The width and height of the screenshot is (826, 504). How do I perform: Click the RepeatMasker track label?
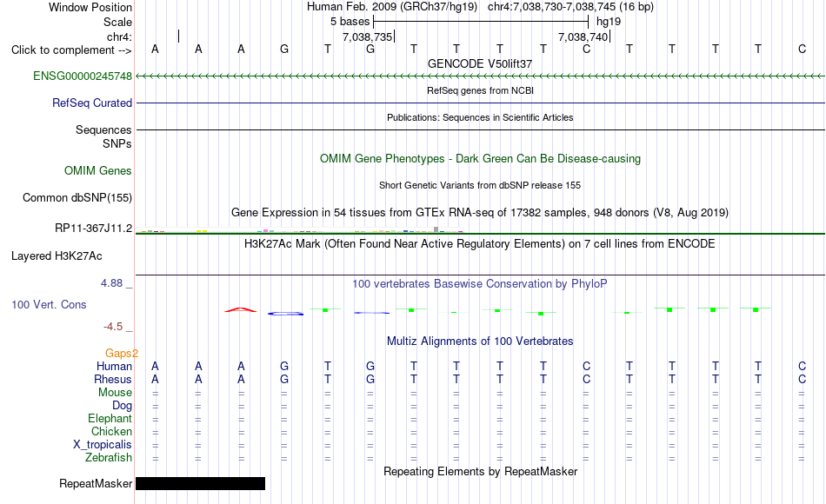pos(96,483)
